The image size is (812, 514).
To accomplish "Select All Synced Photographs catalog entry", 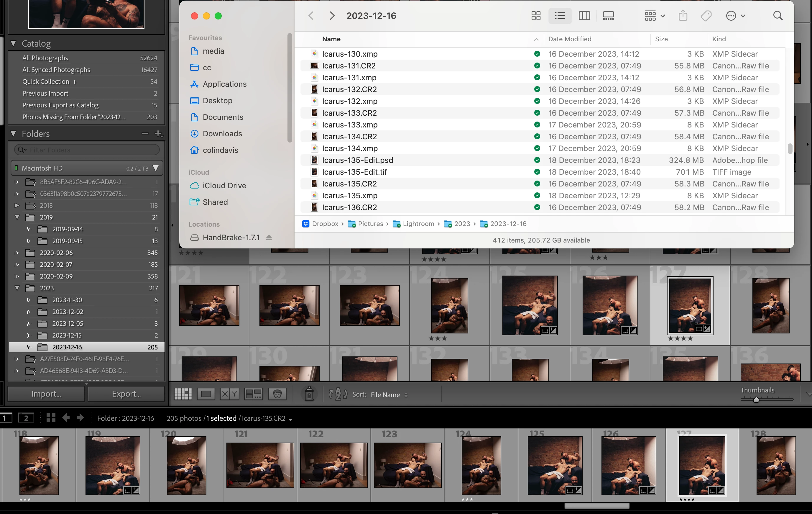I will pyautogui.click(x=56, y=70).
